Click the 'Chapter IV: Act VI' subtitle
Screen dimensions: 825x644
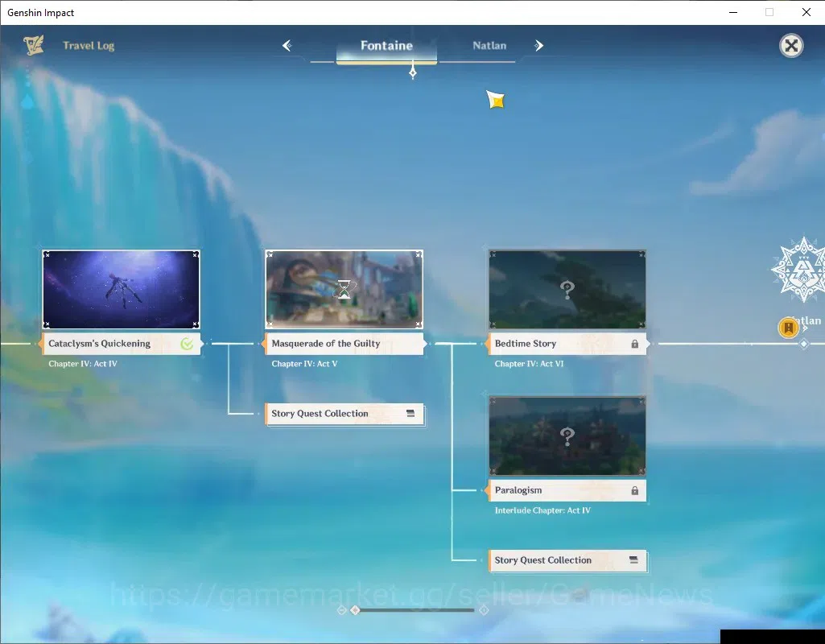pyautogui.click(x=529, y=364)
